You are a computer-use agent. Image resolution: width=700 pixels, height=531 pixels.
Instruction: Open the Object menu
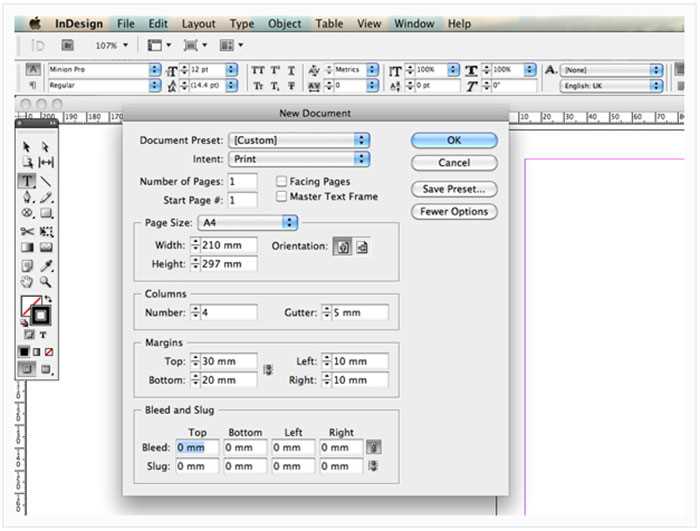(284, 24)
